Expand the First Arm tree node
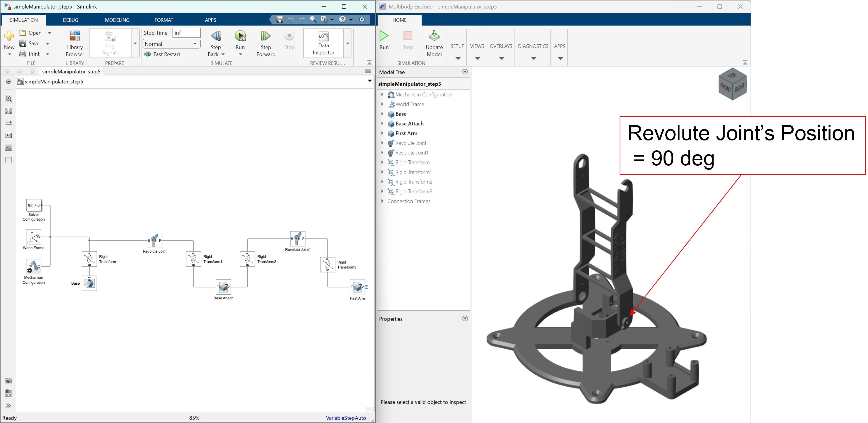 382,133
